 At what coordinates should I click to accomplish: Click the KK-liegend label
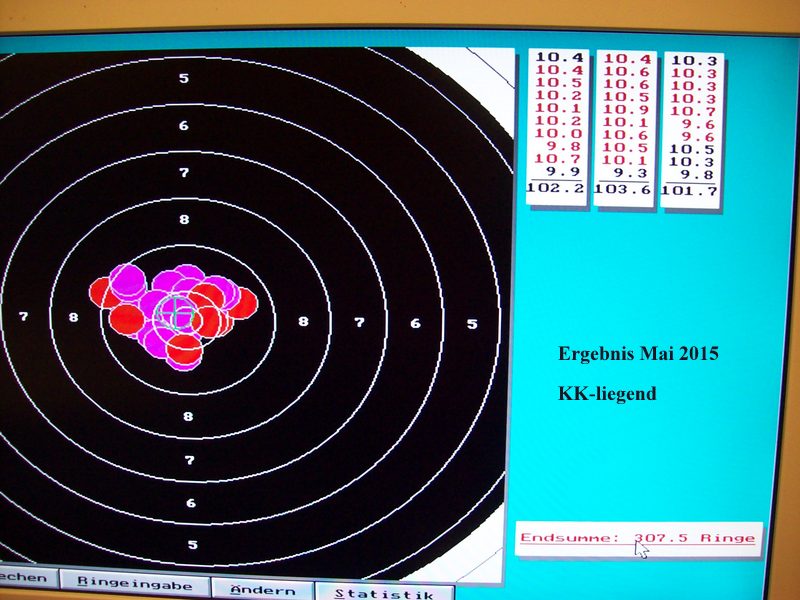607,394
